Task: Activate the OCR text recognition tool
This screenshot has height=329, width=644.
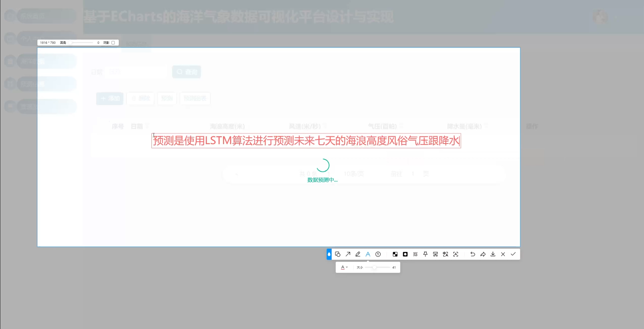Action: [455, 254]
